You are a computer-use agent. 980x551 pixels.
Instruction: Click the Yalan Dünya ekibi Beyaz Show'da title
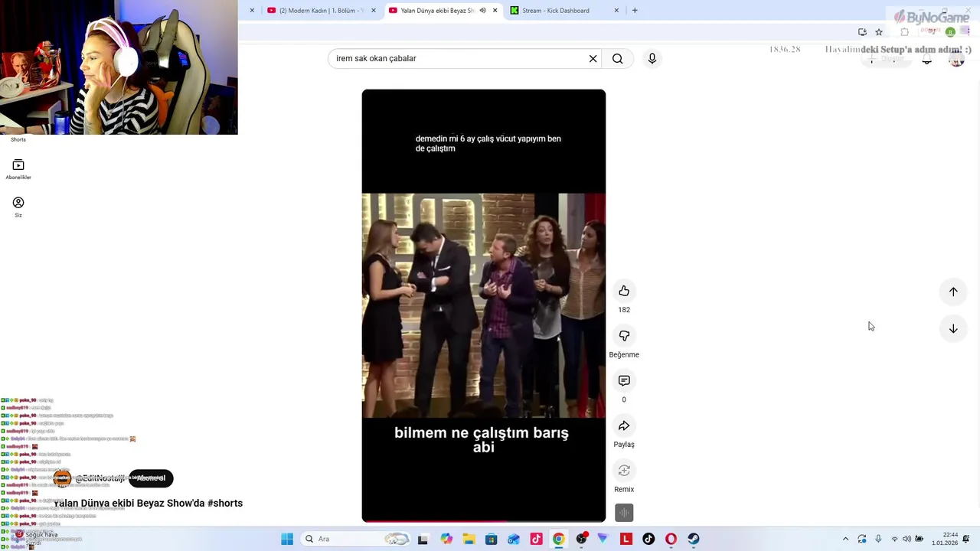[148, 503]
